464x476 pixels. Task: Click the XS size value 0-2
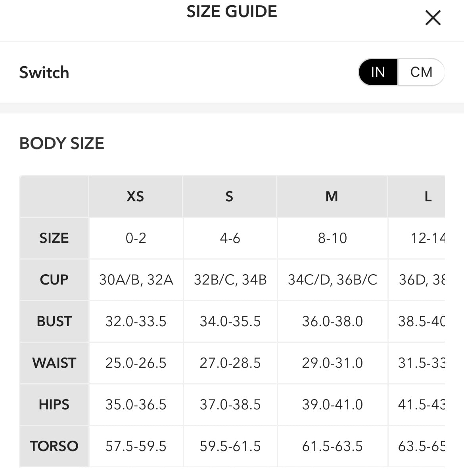[x=136, y=238]
